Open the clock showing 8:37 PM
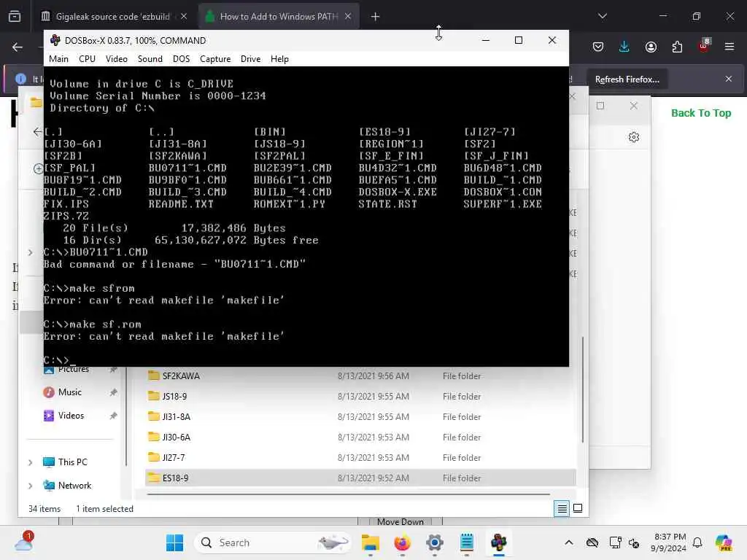 tap(668, 542)
